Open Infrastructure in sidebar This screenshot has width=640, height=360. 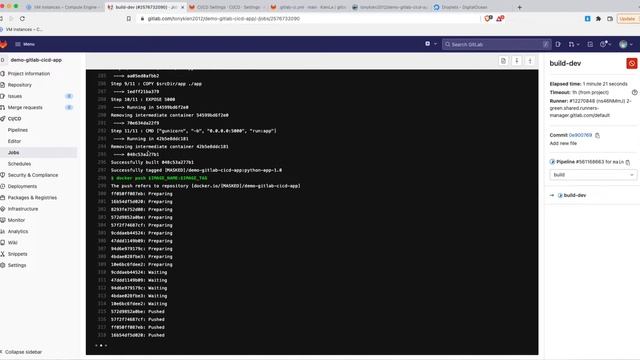click(23, 209)
